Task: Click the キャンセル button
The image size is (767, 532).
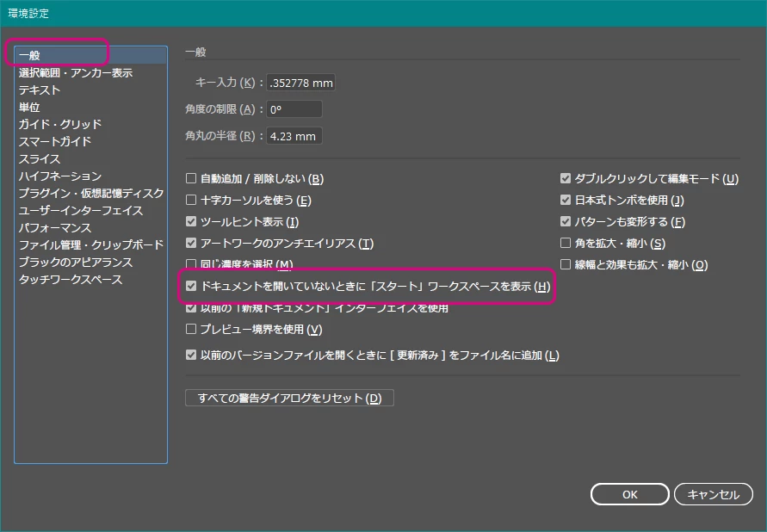Action: 713,494
